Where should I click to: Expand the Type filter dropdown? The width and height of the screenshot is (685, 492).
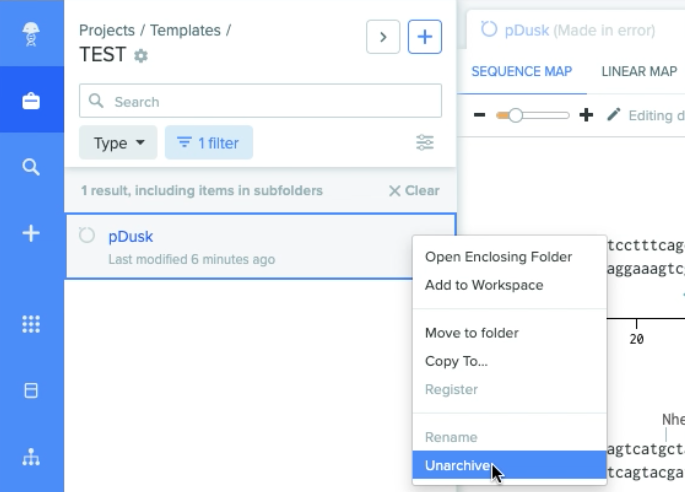point(118,143)
